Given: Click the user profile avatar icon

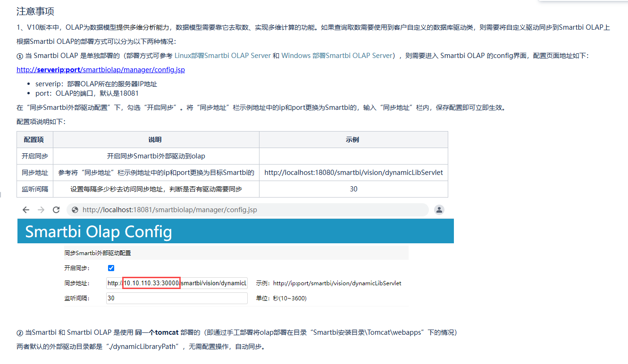Looking at the screenshot, I should click(x=439, y=210).
